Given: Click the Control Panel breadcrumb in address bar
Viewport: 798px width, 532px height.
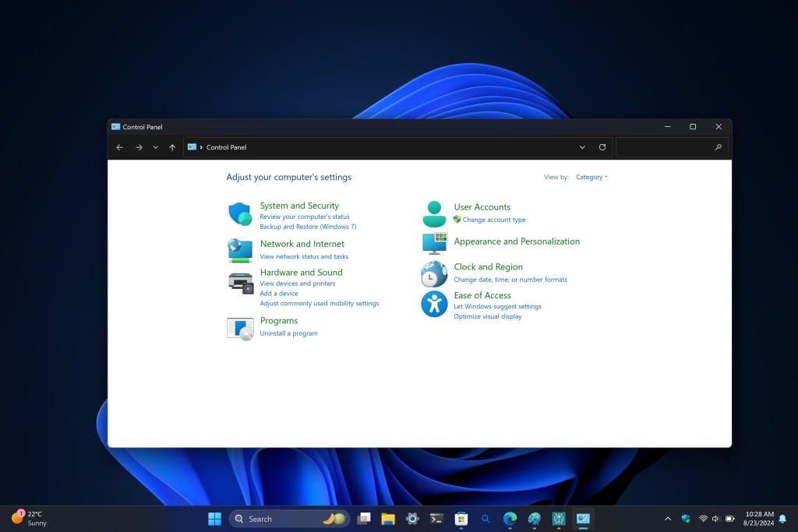Looking at the screenshot, I should 225,146.
